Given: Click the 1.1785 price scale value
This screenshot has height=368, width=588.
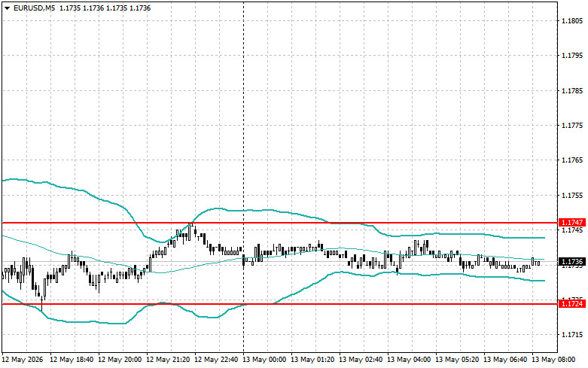Looking at the screenshot, I should (x=572, y=91).
